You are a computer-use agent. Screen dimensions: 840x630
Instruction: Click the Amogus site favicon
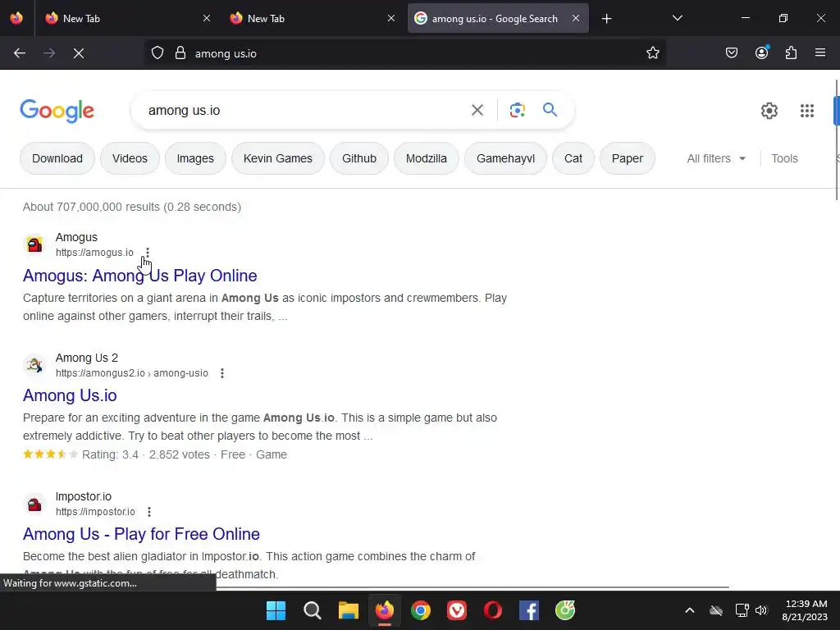(34, 244)
